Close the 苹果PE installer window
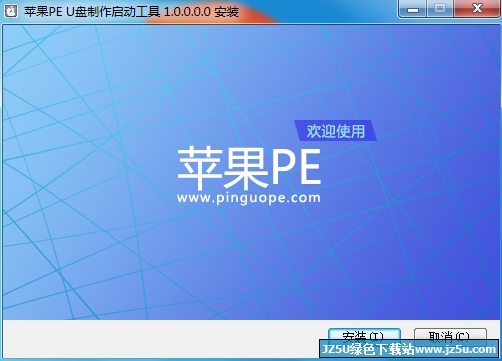 tap(477, 9)
